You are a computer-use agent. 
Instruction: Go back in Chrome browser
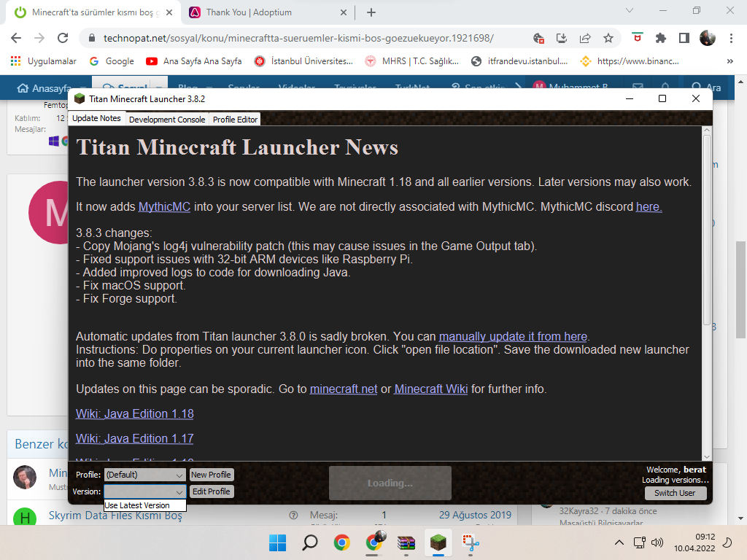(16, 38)
